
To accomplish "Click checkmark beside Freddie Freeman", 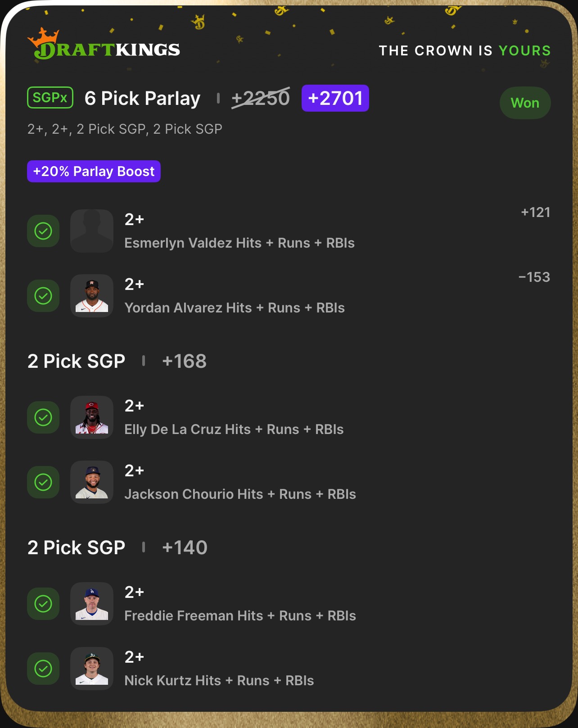I will 43,604.
